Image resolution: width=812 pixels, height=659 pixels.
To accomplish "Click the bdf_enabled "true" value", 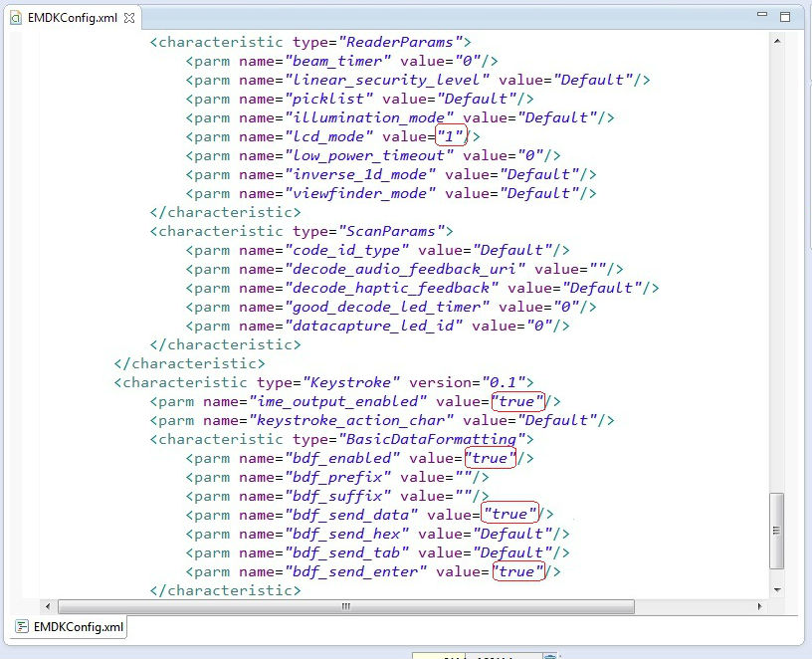I will 491,458.
